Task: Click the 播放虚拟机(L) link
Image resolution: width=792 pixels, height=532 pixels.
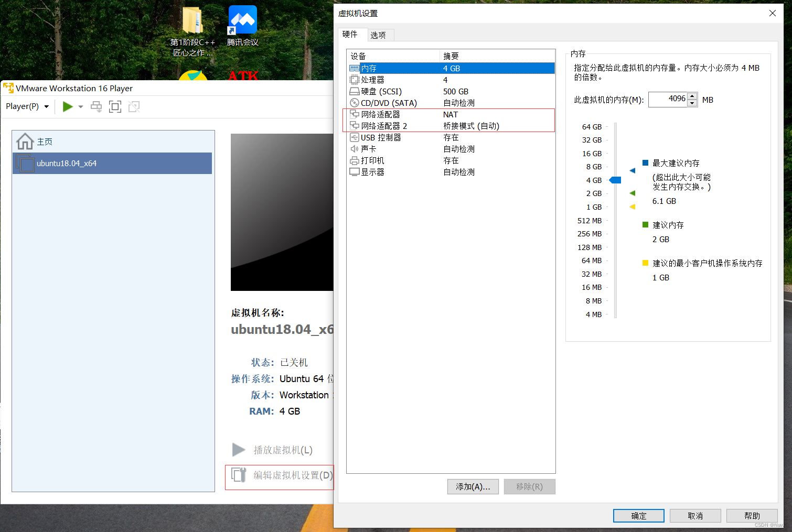Action: point(283,450)
